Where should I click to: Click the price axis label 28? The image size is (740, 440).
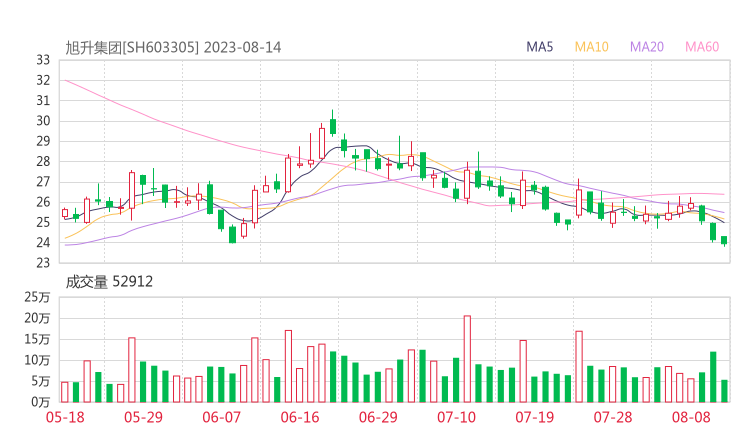click(43, 161)
